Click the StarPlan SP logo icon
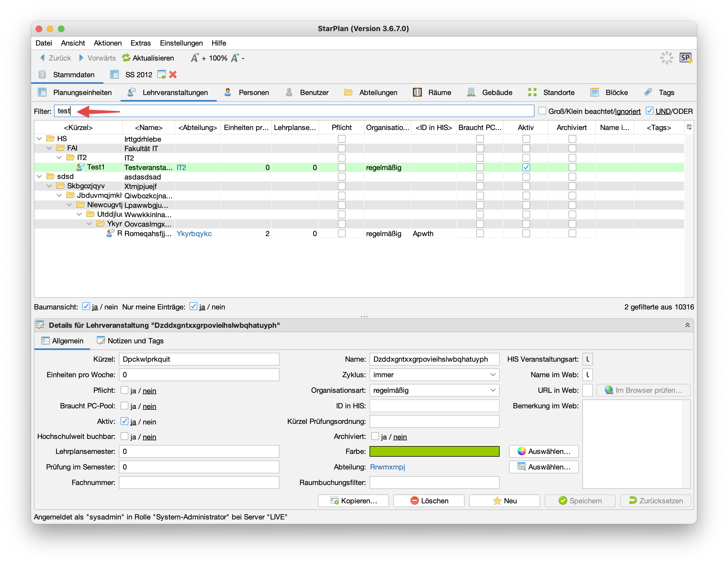Image resolution: width=728 pixels, height=565 pixels. [686, 58]
